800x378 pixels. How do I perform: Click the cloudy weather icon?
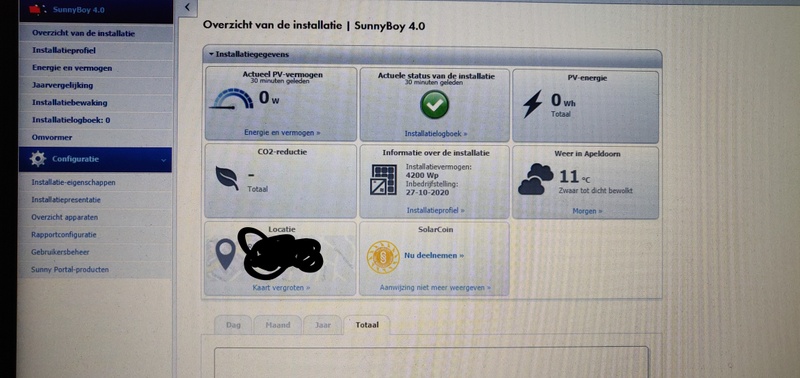click(535, 179)
